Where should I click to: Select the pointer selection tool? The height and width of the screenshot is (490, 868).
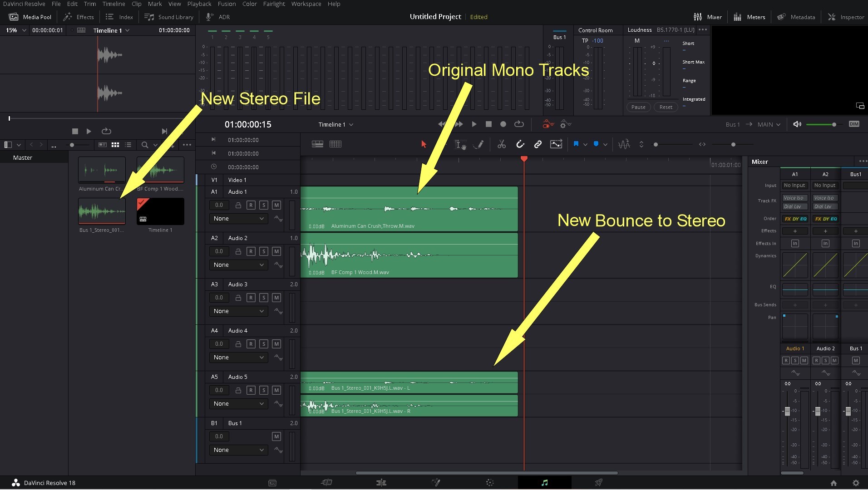424,144
